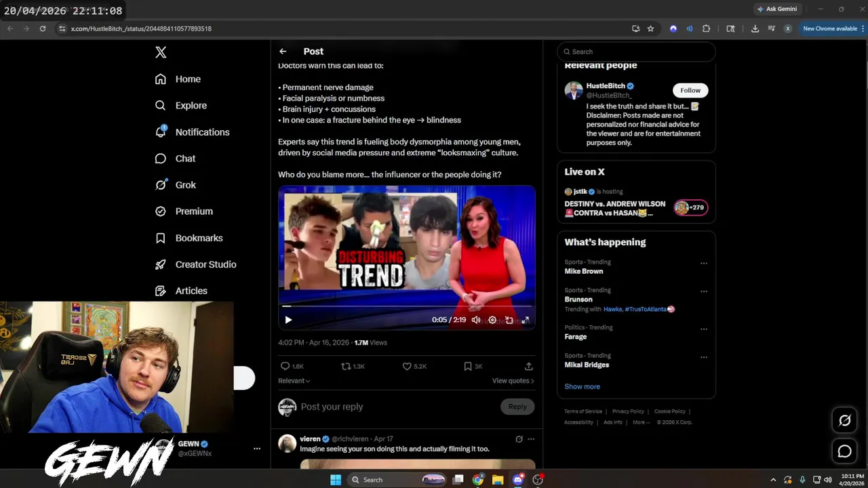Open Grok explain icon on vieren's reply

click(x=519, y=439)
